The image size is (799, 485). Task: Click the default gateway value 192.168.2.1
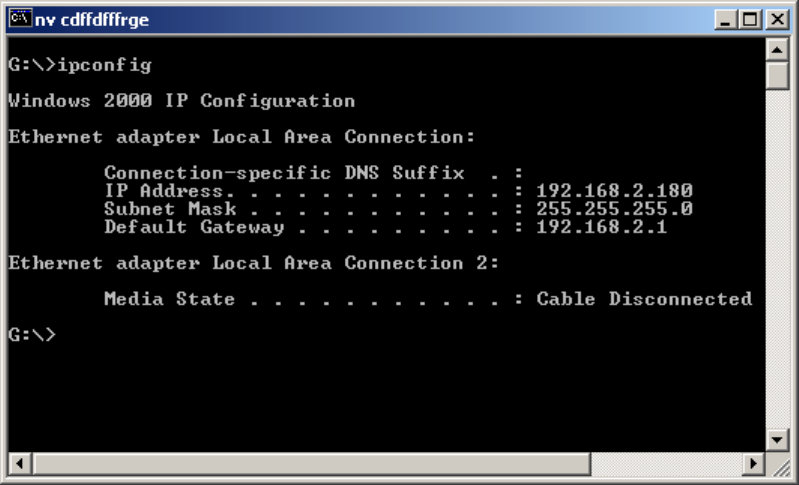602,227
